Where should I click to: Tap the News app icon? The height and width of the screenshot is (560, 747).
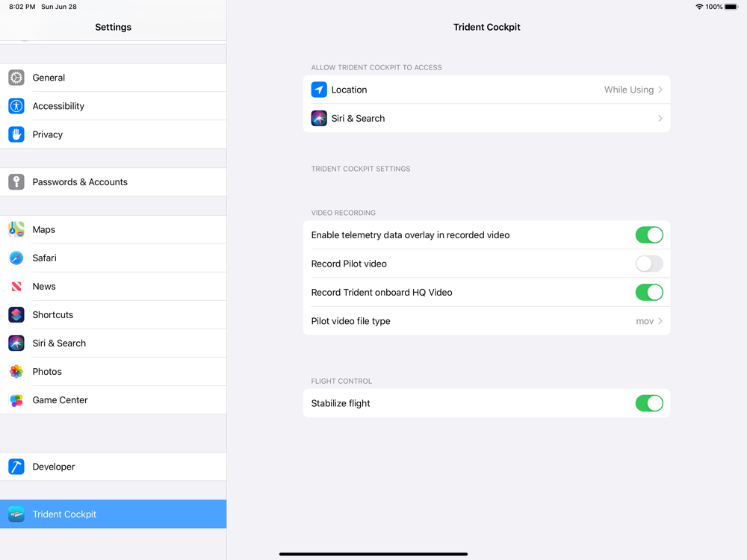[16, 286]
